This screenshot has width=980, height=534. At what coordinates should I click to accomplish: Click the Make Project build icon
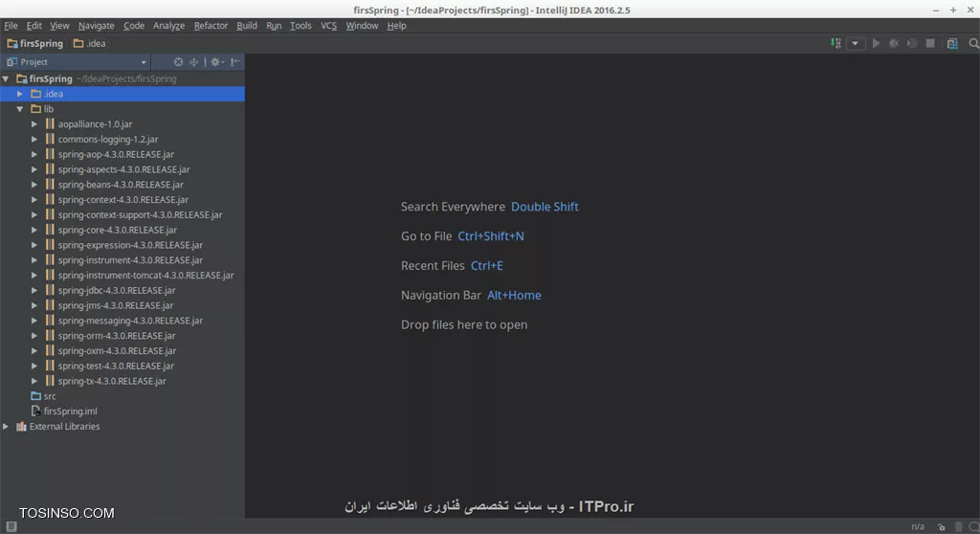tap(835, 43)
